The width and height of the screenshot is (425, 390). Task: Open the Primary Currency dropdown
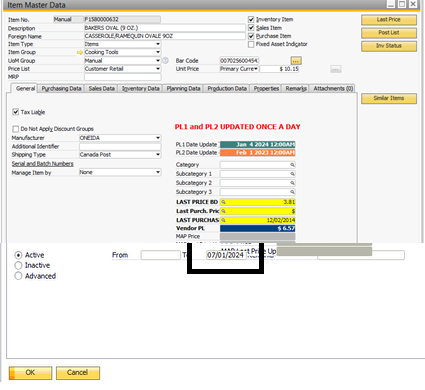click(x=256, y=69)
